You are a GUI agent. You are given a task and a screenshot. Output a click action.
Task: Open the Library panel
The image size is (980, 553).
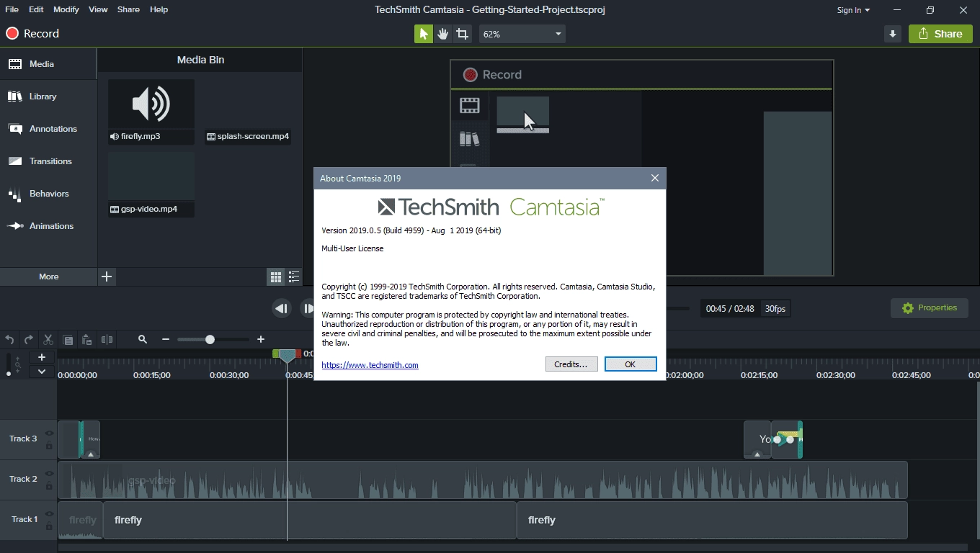coord(48,96)
